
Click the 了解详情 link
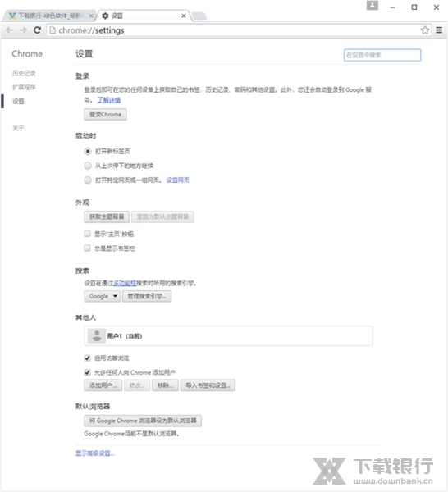[108, 100]
